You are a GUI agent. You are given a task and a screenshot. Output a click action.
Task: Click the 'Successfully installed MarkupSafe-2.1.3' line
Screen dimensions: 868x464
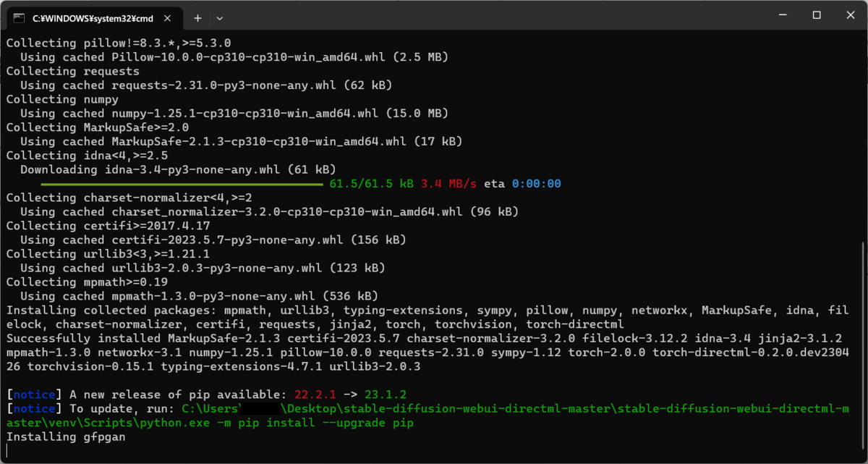pyautogui.click(x=424, y=339)
